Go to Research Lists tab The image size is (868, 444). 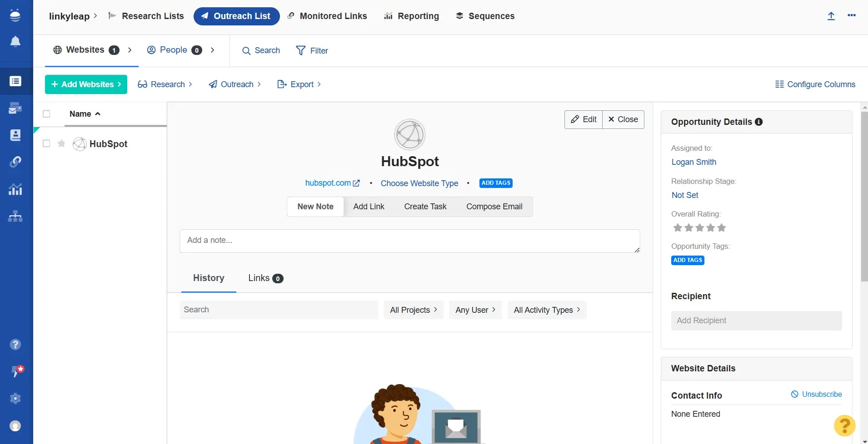point(146,16)
